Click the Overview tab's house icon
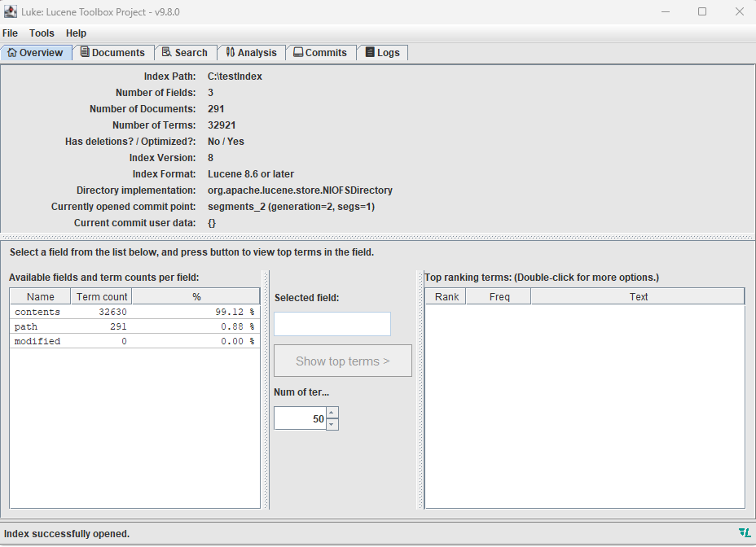756x547 pixels. click(11, 52)
